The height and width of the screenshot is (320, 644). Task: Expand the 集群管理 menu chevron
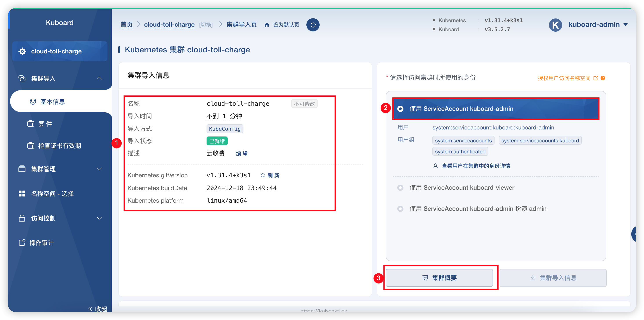(99, 169)
